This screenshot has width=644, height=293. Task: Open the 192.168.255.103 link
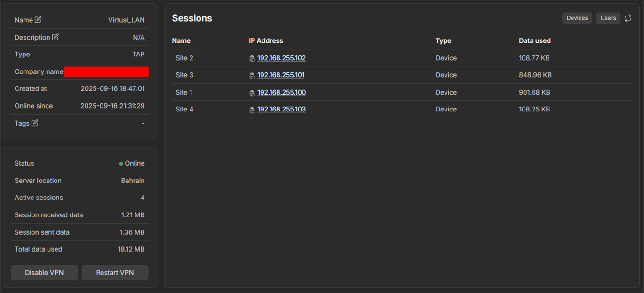coord(281,110)
